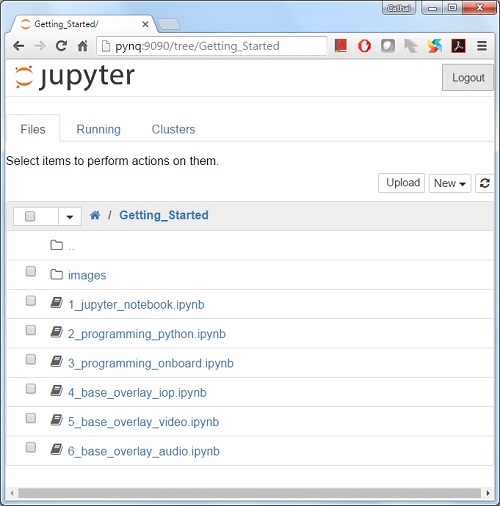This screenshot has width=500, height=506.
Task: Open a new browser tab
Action: (169, 24)
